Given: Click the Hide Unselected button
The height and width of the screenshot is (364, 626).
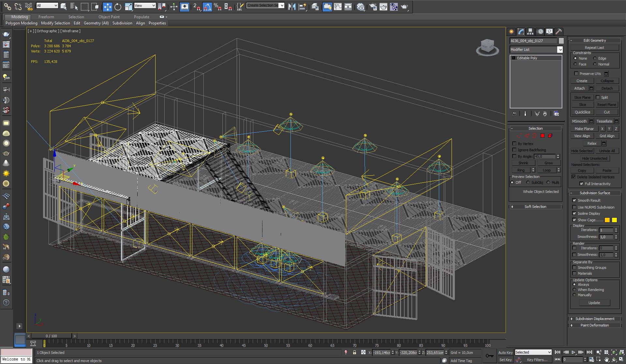Looking at the screenshot, I should click(594, 158).
